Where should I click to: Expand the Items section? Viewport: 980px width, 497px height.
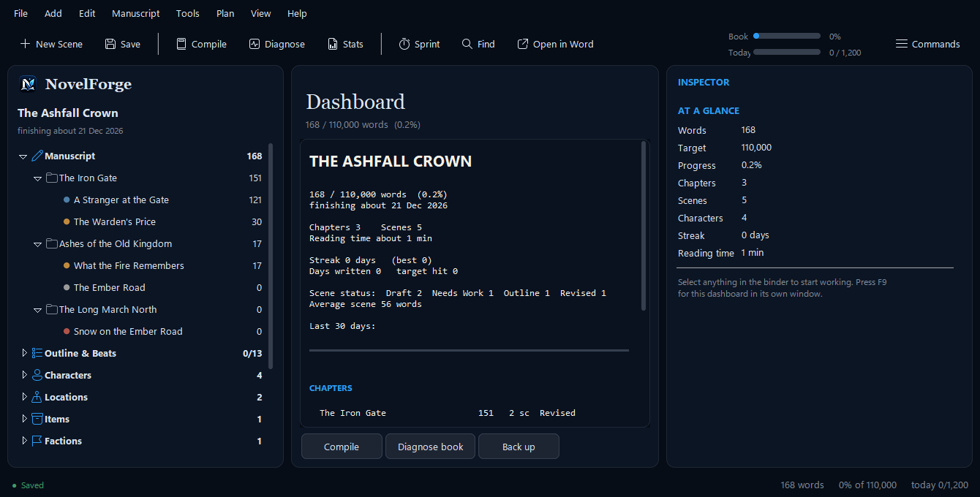coord(24,419)
